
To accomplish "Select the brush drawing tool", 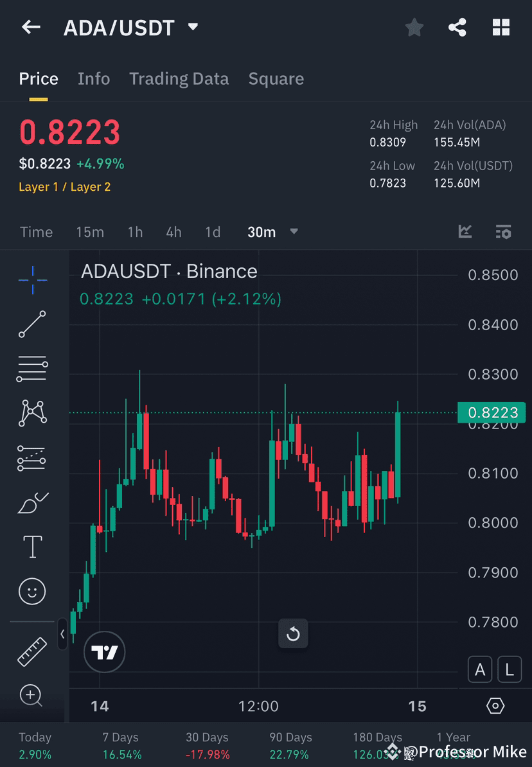I will (x=32, y=503).
